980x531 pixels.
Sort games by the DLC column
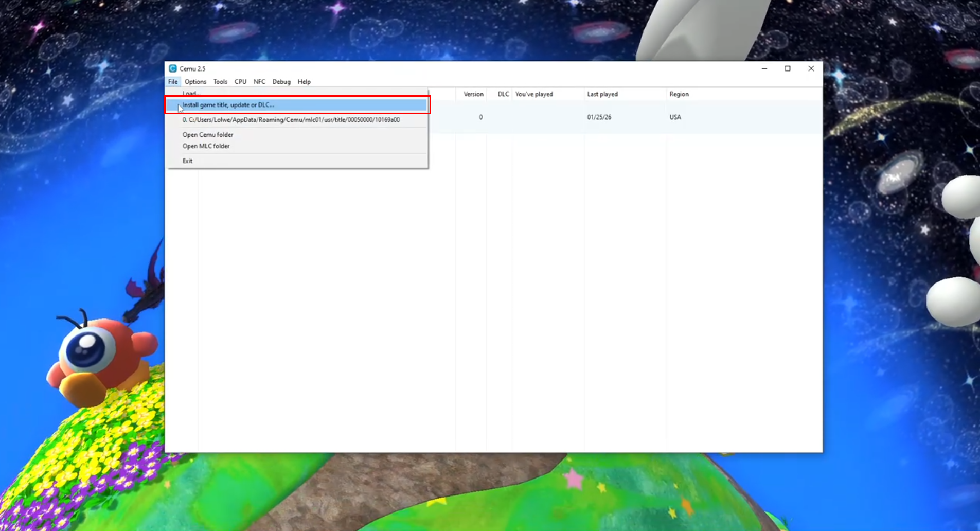click(x=502, y=94)
